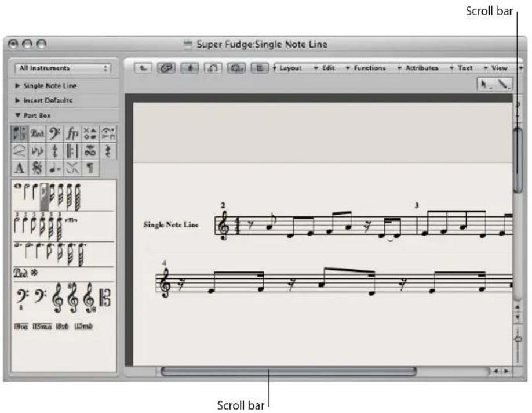Select the repeat signs and bar lines group
The height and width of the screenshot is (413, 532).
[72, 151]
